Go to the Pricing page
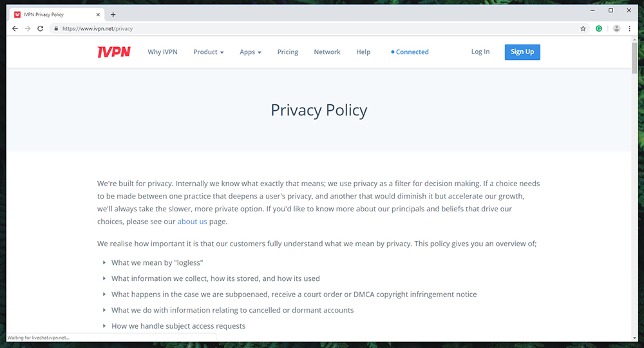 pos(287,52)
